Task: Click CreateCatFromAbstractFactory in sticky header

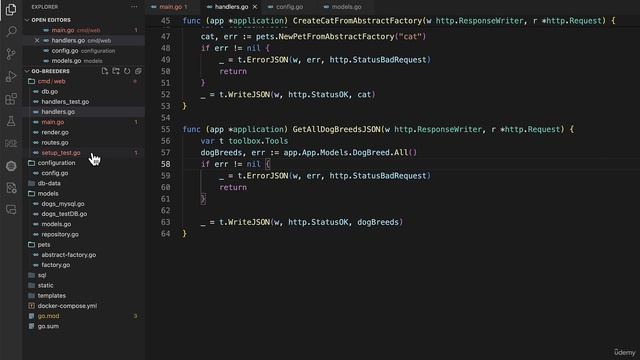Action: tap(357, 20)
